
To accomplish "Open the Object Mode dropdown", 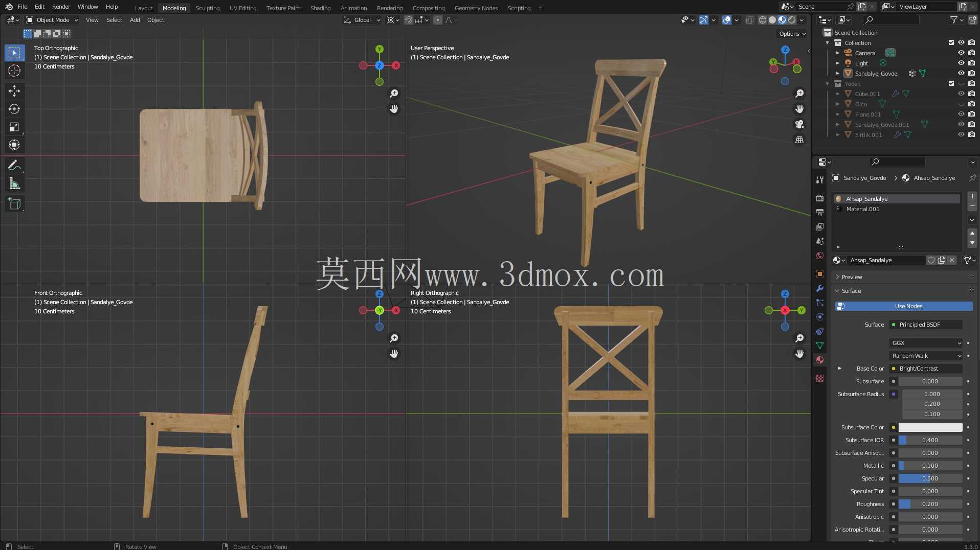I will pyautogui.click(x=52, y=20).
